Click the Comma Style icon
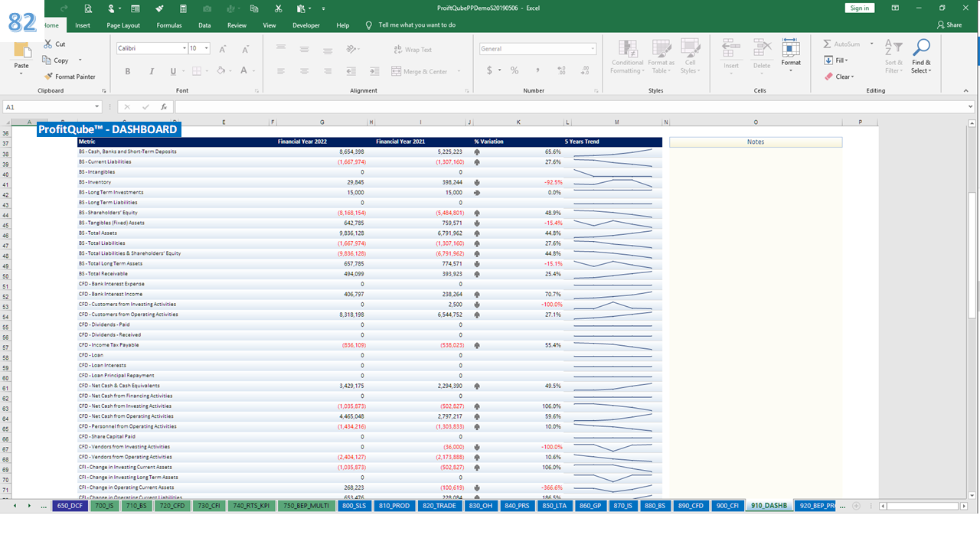This screenshot has height=551, width=980. click(539, 70)
